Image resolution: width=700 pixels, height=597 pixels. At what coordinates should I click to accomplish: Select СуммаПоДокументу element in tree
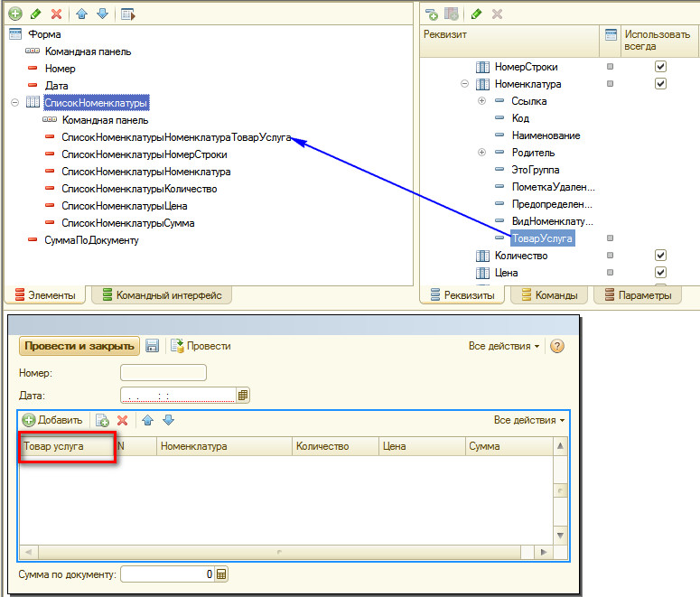[x=91, y=240]
